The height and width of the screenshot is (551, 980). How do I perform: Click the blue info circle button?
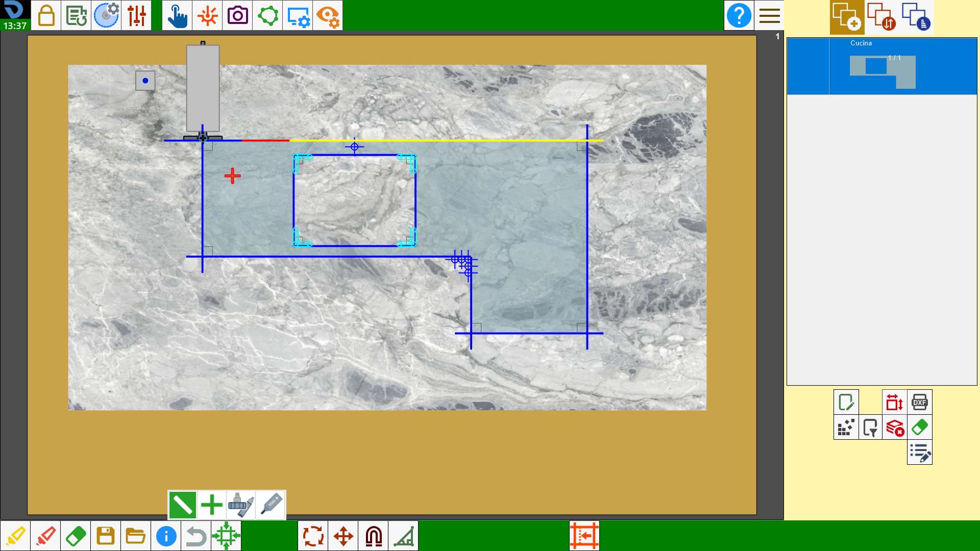(x=166, y=536)
